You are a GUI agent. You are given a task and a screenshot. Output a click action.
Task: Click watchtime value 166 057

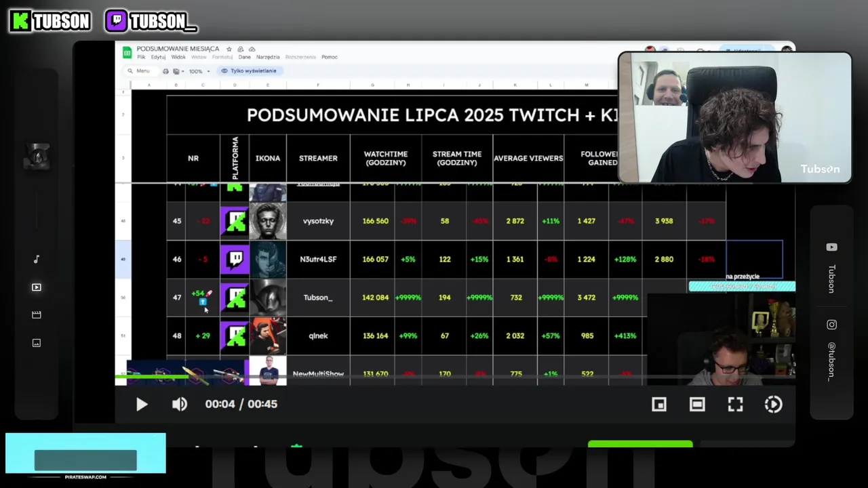tap(376, 260)
